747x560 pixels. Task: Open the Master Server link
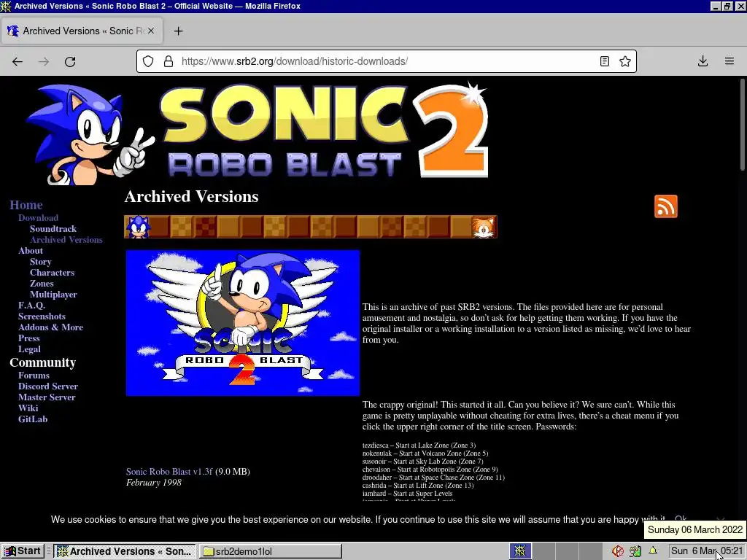tap(47, 397)
